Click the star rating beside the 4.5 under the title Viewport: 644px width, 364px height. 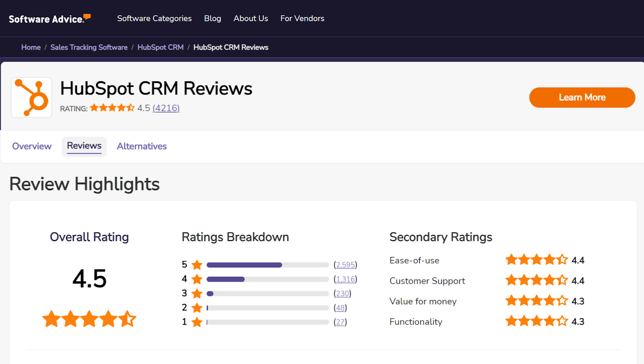(x=112, y=107)
